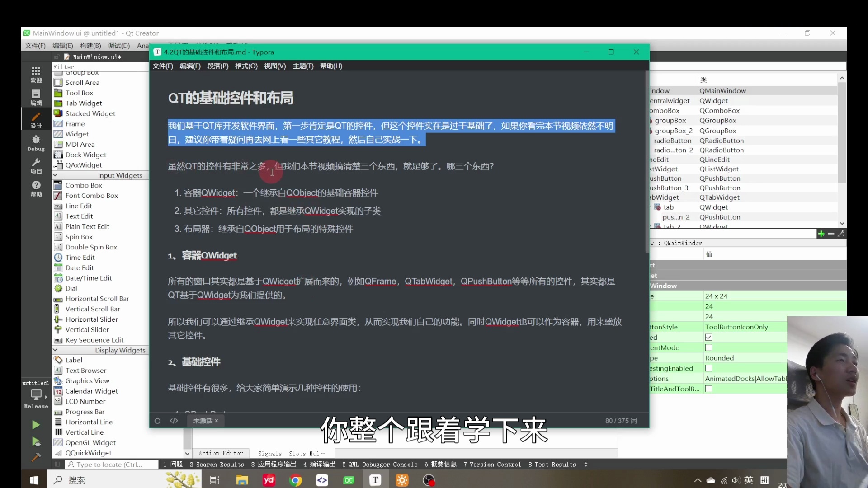The height and width of the screenshot is (488, 868).
Task: Collapse the Input Widgets section
Action: click(x=55, y=175)
